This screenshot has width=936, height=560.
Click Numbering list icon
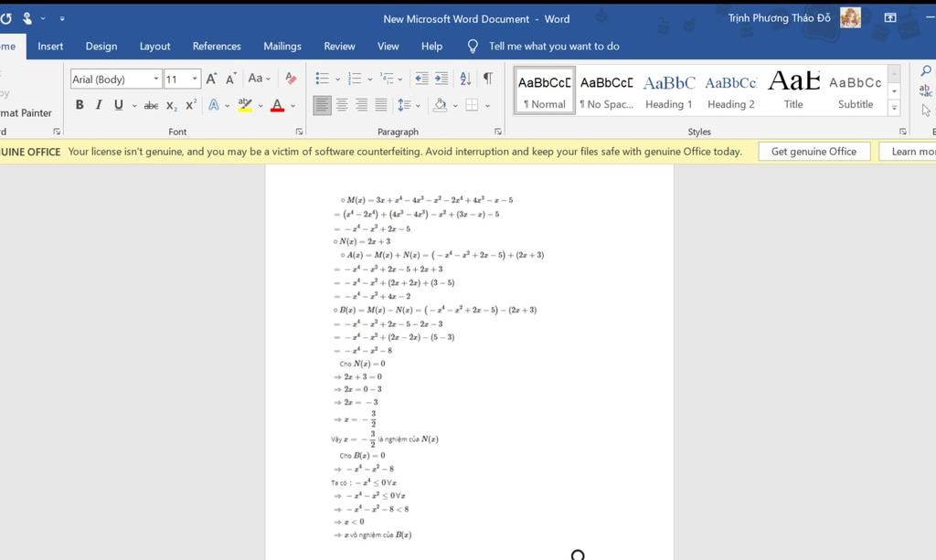point(355,79)
